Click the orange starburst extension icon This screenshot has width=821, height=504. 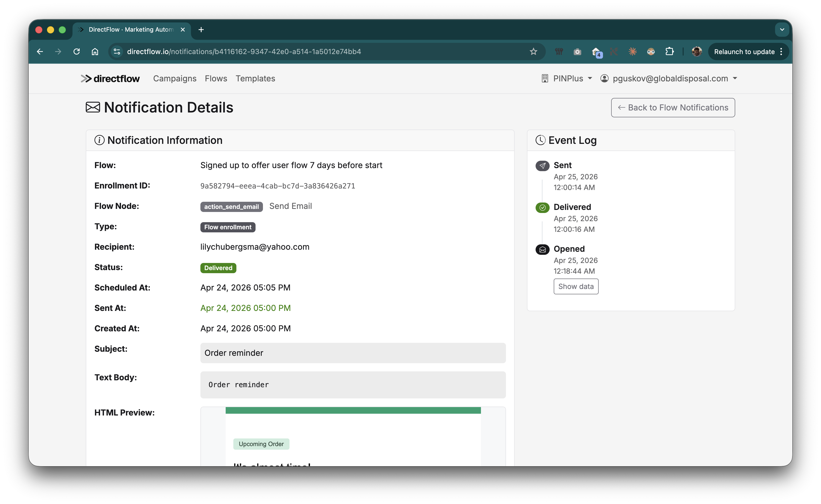[633, 52]
